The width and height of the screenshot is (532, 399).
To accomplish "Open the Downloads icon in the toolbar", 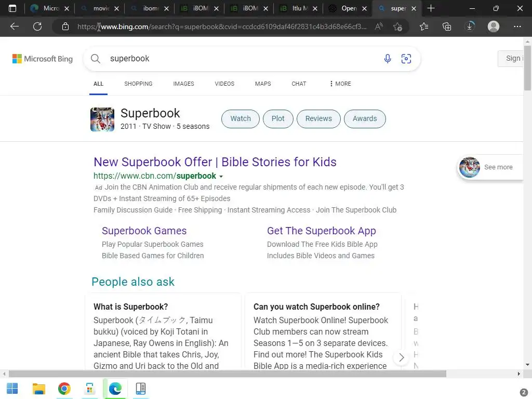I will [470, 26].
